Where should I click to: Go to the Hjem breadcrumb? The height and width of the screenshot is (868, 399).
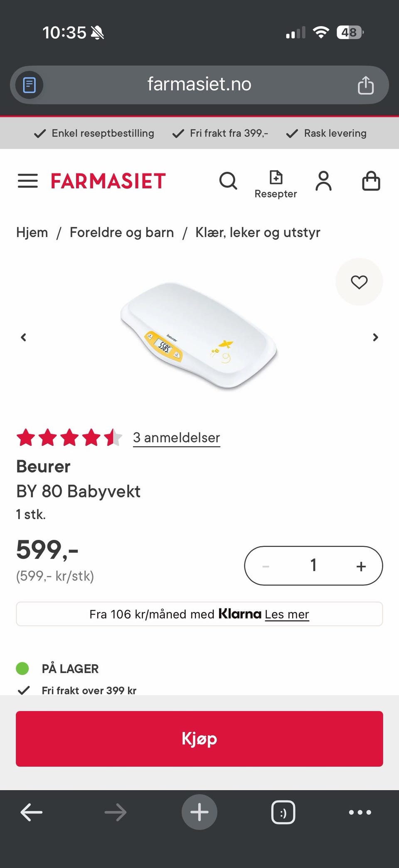(32, 232)
